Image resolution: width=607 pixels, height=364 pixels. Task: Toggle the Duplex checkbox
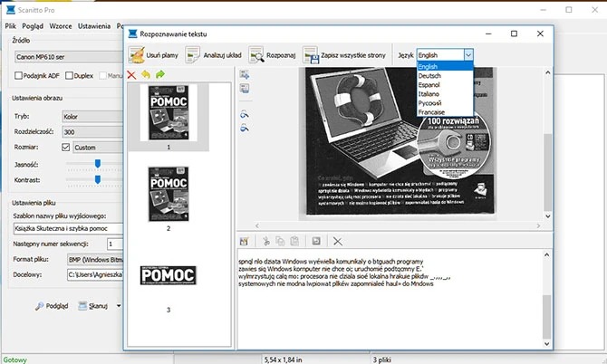69,75
